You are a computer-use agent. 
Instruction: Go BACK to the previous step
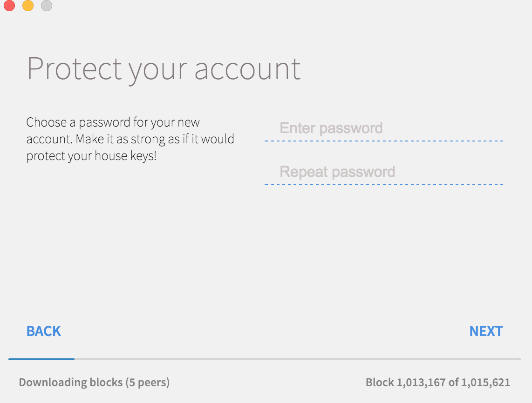pos(44,331)
